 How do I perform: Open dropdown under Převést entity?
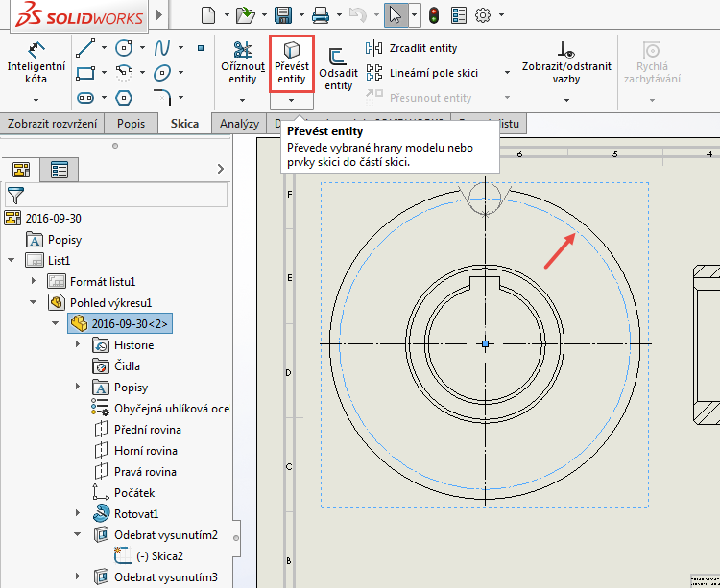coord(291,100)
